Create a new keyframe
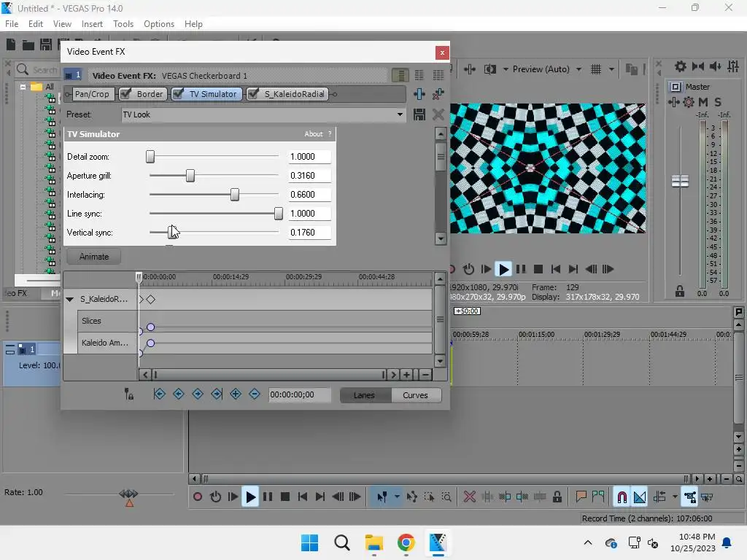Viewport: 747px width, 560px height. [x=236, y=394]
